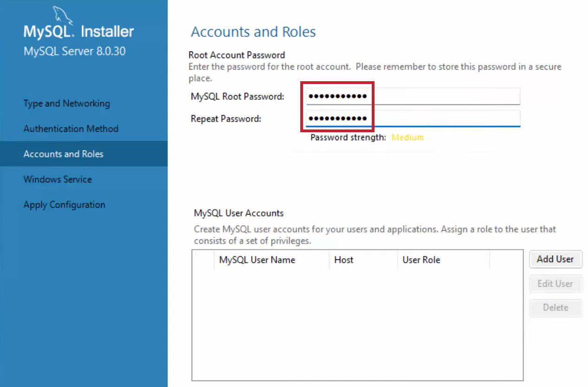Click the MySQL User Accounts section title

tap(239, 213)
